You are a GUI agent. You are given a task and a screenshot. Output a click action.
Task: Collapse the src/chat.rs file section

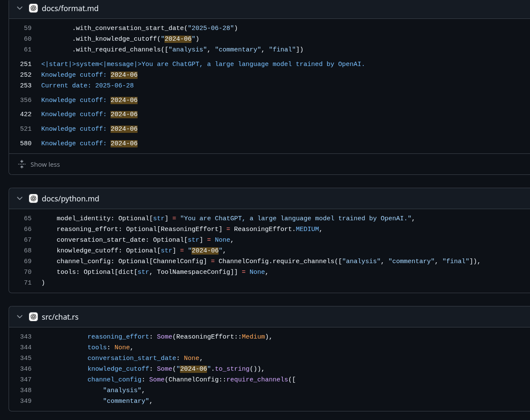click(x=20, y=317)
